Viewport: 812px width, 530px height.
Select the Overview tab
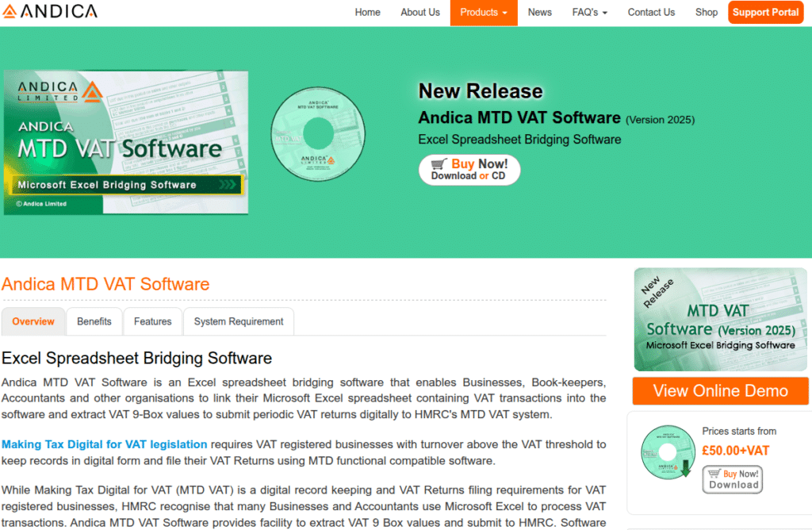pyautogui.click(x=33, y=321)
